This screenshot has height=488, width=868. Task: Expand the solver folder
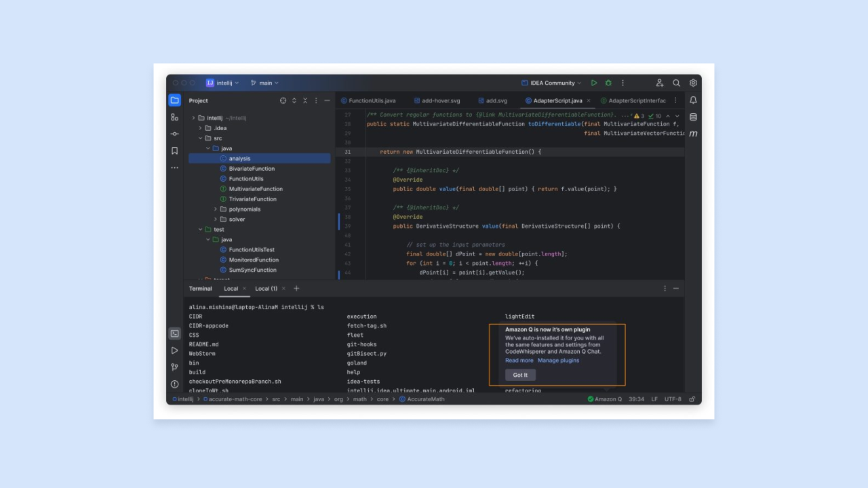coord(216,220)
